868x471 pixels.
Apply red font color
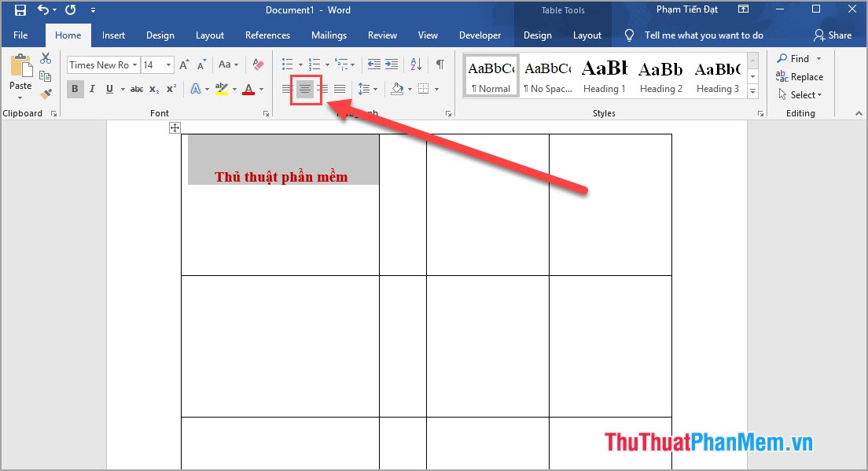pos(248,89)
